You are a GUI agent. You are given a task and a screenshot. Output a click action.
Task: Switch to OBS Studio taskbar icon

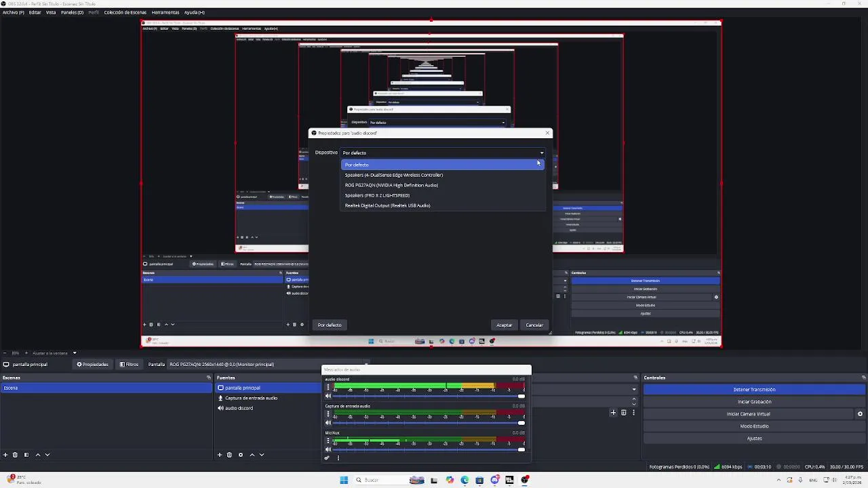pos(524,480)
